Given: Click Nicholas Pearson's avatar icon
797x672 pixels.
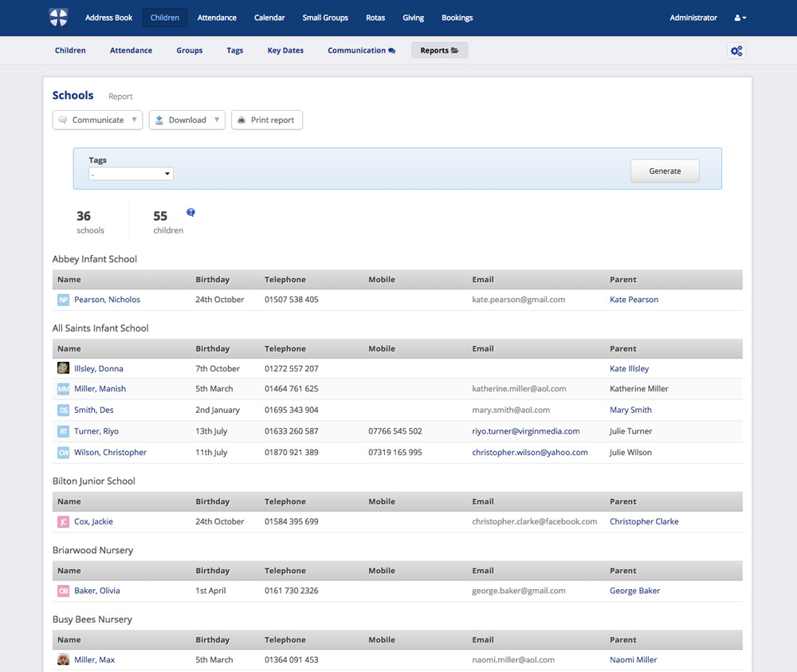Looking at the screenshot, I should coord(62,299).
